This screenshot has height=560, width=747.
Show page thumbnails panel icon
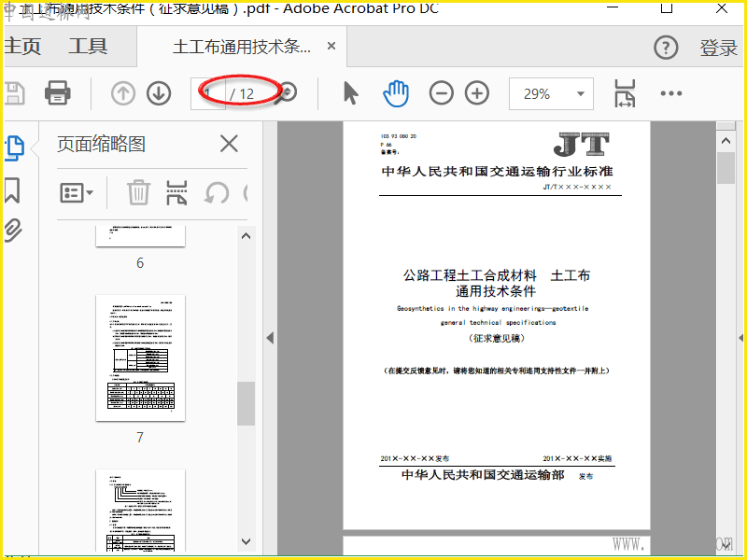point(14,148)
